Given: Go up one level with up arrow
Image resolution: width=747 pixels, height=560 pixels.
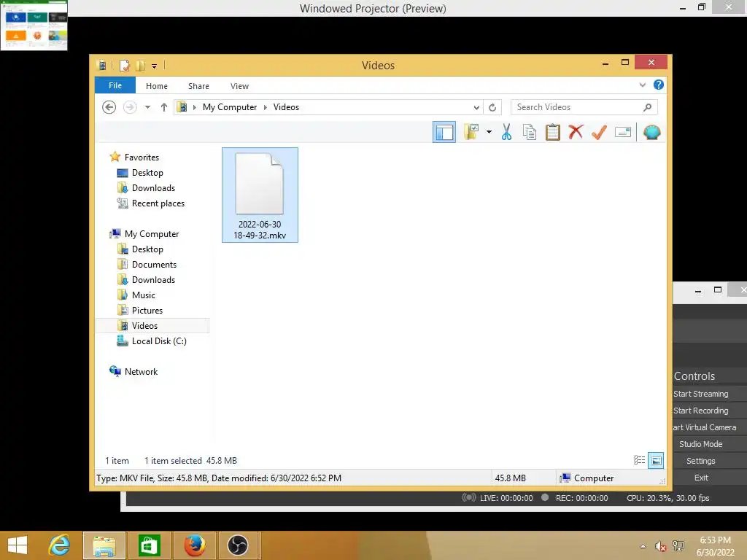Looking at the screenshot, I should [x=164, y=107].
